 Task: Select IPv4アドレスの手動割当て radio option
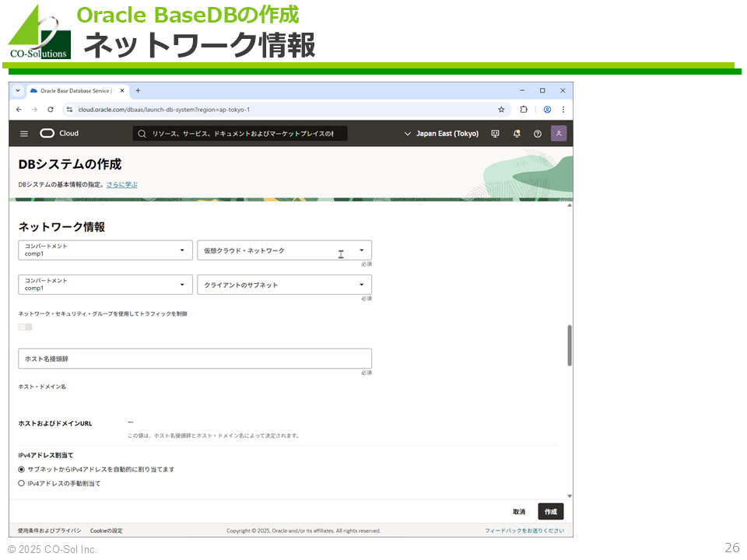22,483
